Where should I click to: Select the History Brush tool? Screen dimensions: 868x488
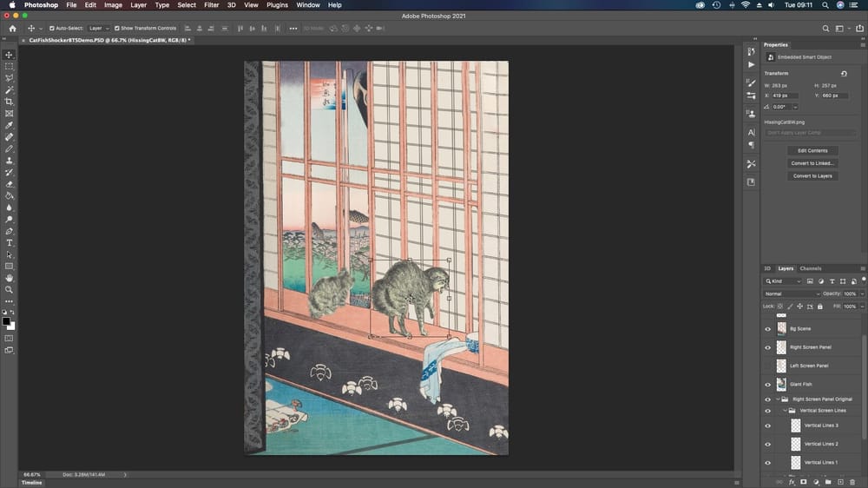pos(9,172)
